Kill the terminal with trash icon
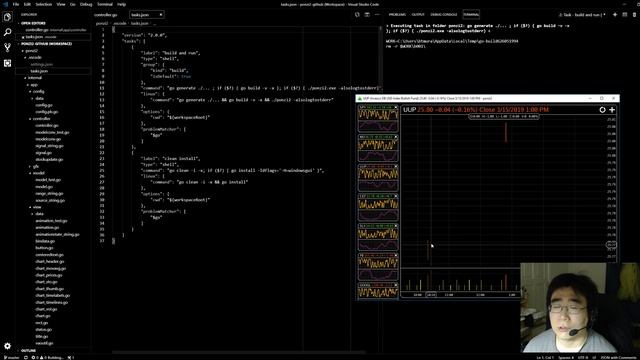Image resolution: width=640 pixels, height=360 pixels. pos(634,15)
